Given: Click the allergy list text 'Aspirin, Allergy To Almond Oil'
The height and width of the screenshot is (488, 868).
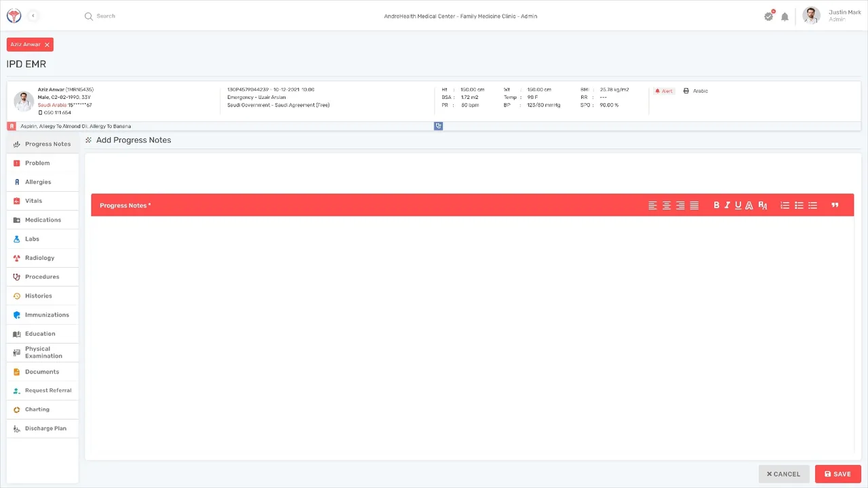Looking at the screenshot, I should point(54,126).
